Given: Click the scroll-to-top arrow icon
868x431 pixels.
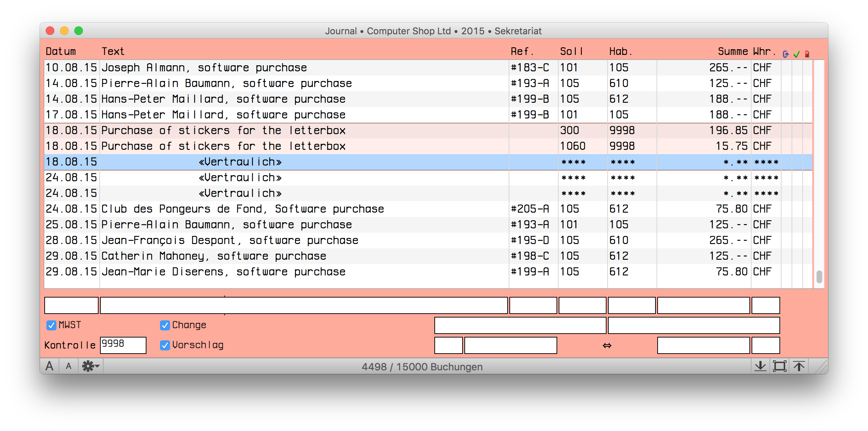Looking at the screenshot, I should pos(799,366).
